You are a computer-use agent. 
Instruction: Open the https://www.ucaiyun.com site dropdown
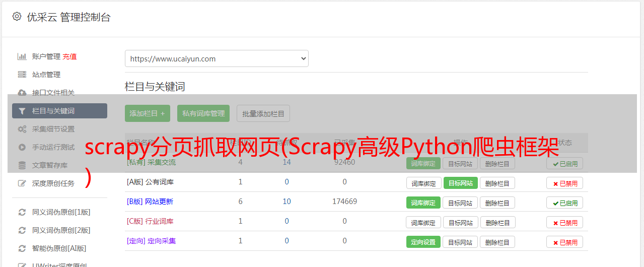coord(217,58)
